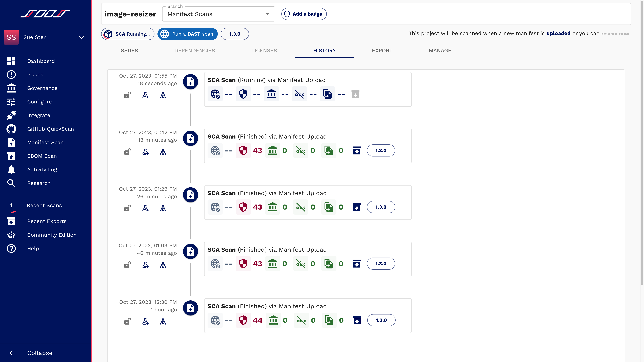Select the GitHub QuickScan sidebar icon
Image resolution: width=644 pixels, height=362 pixels.
click(11, 129)
